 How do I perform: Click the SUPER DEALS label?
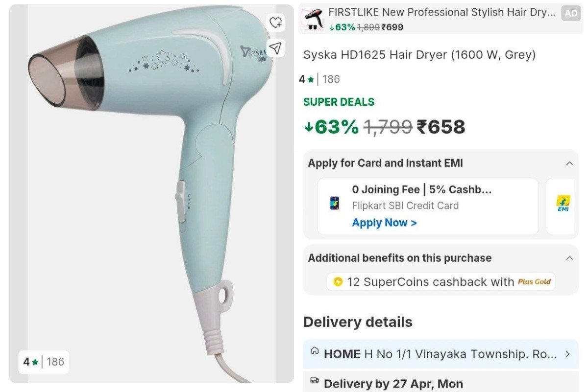point(339,102)
